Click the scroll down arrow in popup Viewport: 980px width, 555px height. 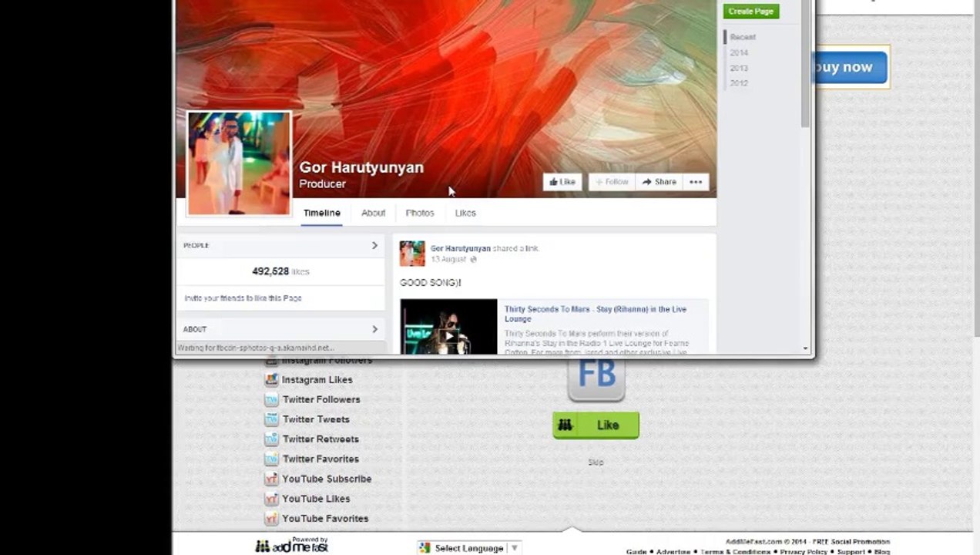[x=806, y=348]
